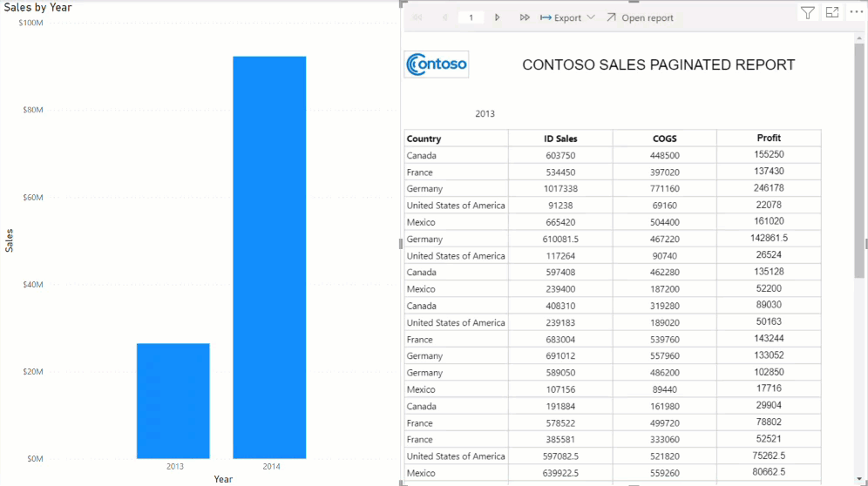Enter focus mode for paginated visual
Screen dimensions: 868x486
(832, 12)
